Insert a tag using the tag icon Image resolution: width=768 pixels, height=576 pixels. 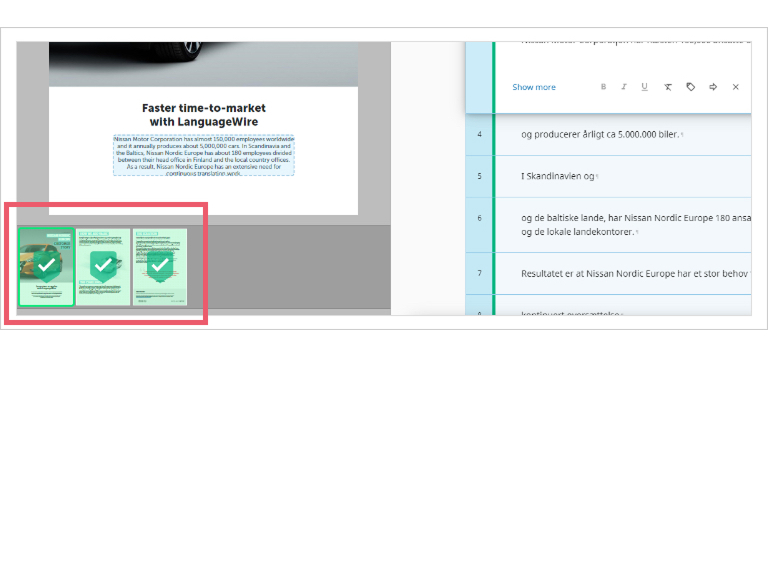coord(690,87)
